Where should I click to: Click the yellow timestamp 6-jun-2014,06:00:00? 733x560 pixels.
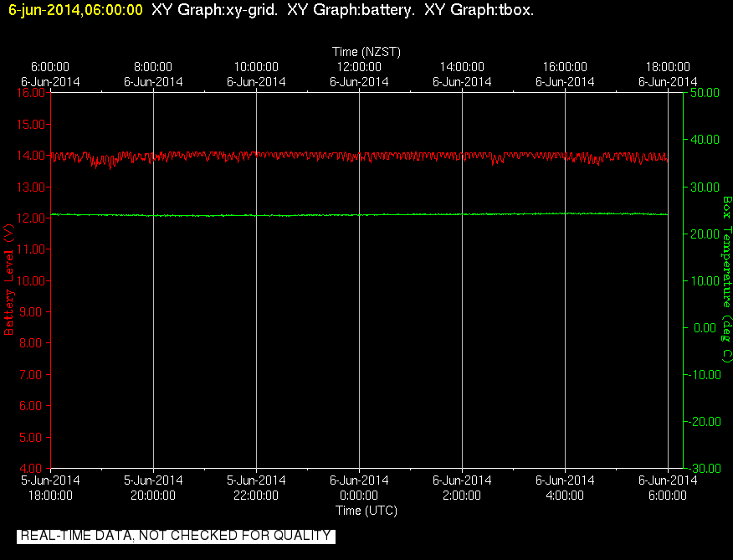pyautogui.click(x=76, y=10)
